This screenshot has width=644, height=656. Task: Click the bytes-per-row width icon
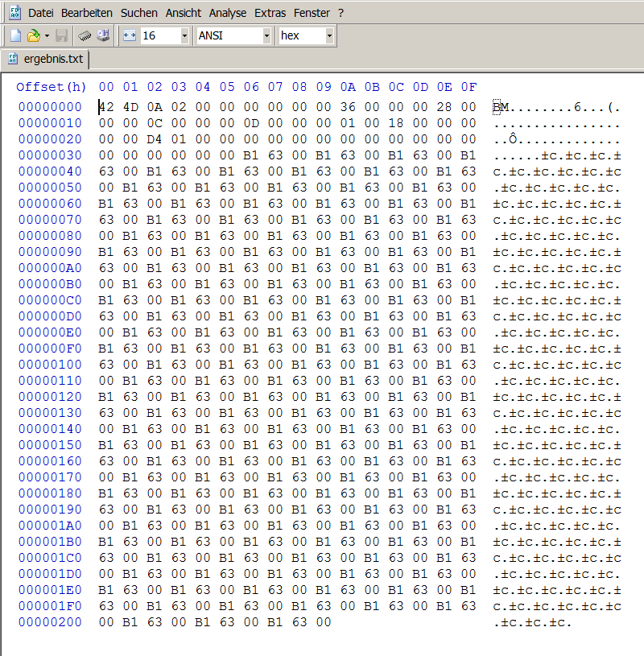pyautogui.click(x=130, y=36)
